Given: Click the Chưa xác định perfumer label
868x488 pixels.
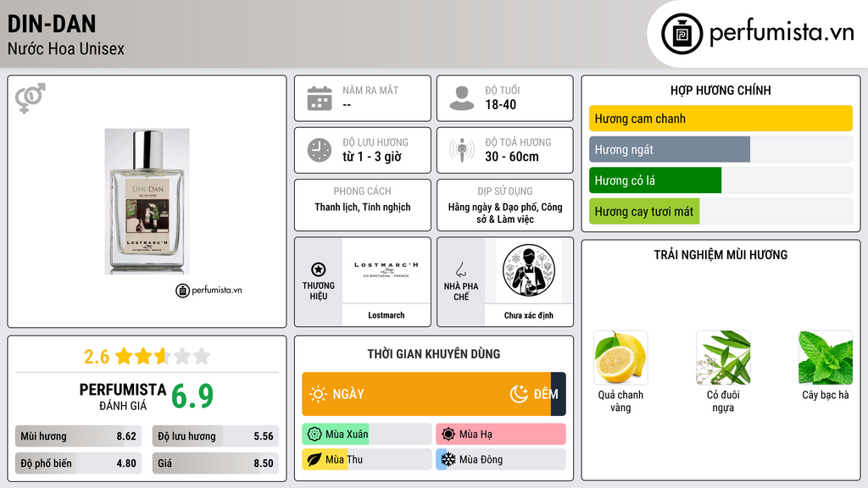Looking at the screenshot, I should click(529, 315).
